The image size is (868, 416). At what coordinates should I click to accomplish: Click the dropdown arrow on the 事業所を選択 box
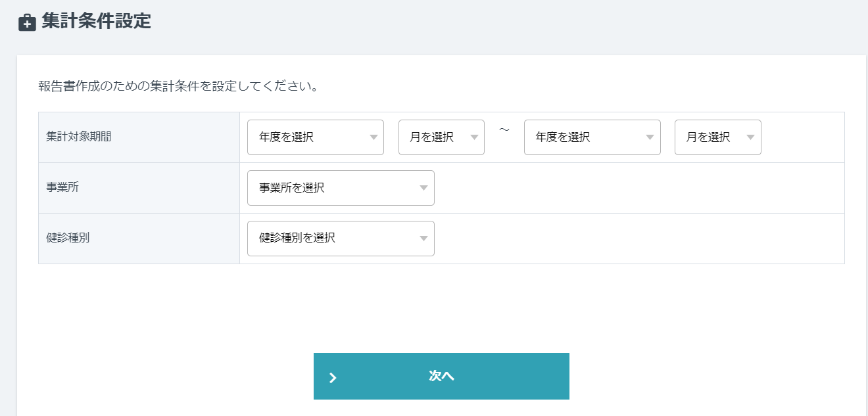(423, 188)
